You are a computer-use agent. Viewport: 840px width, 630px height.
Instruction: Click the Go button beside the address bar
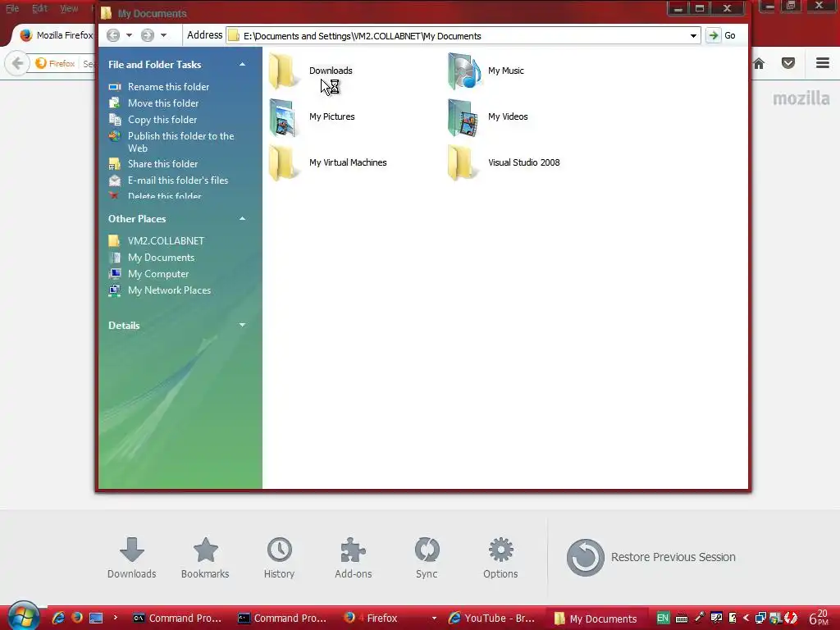tap(721, 35)
